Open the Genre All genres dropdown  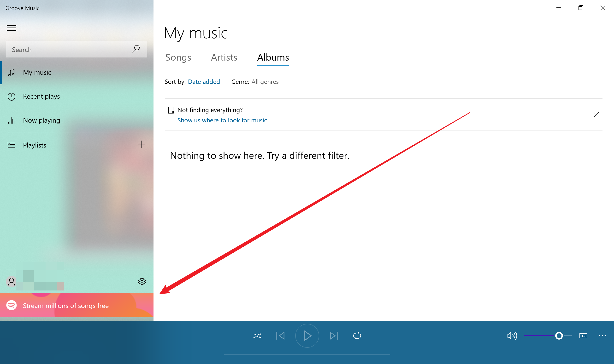click(265, 82)
